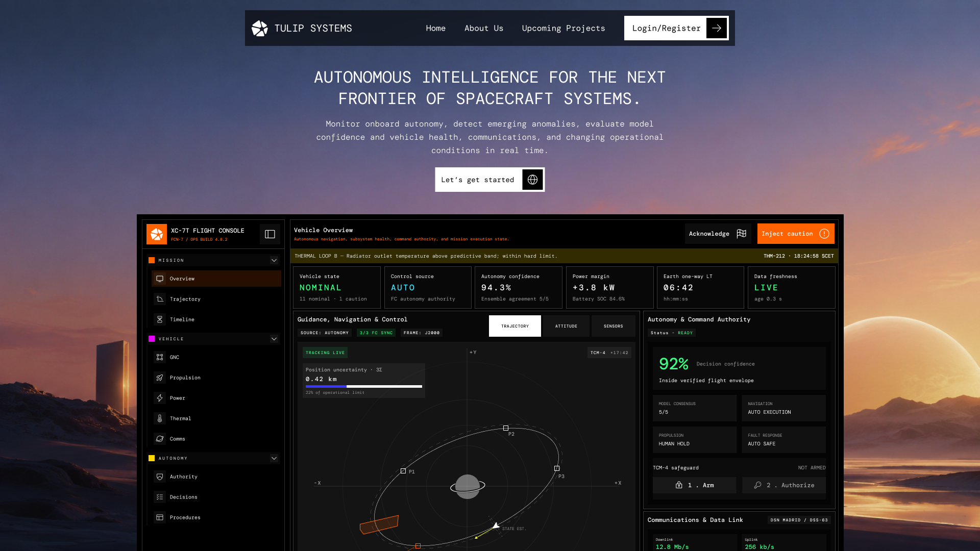Click the 92% decision confidence value
Viewport: 980px width, 551px height.
tap(674, 364)
